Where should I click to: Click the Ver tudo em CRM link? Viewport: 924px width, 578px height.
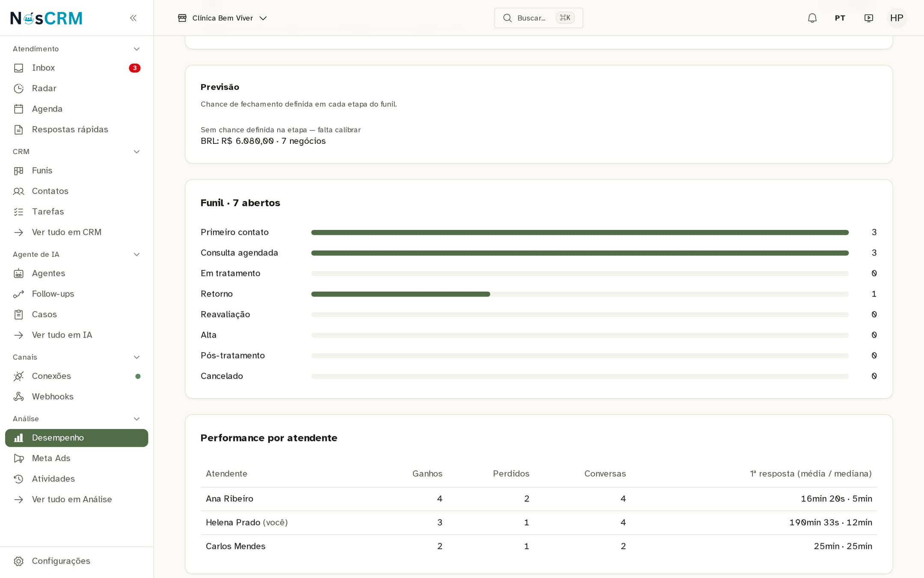(77, 232)
